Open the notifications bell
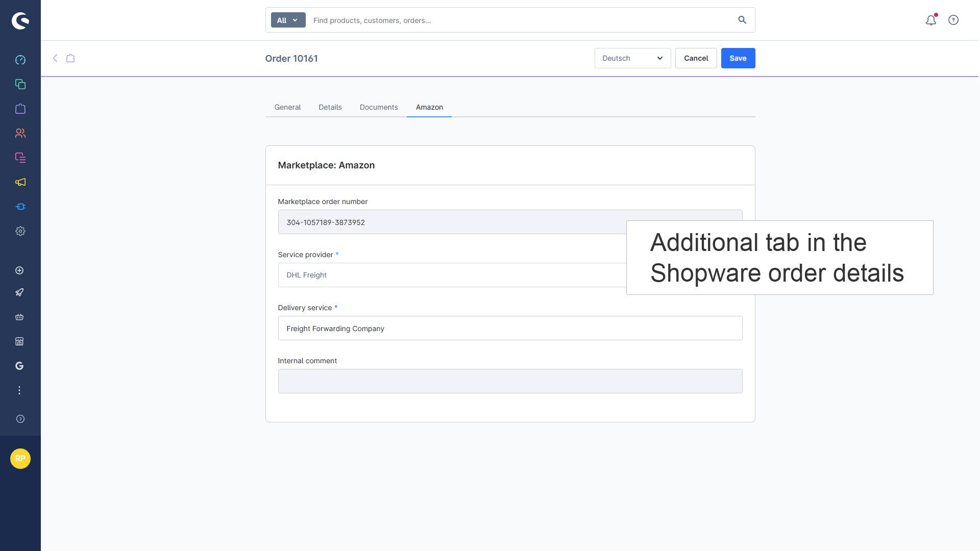This screenshot has width=980, height=551. 931,20
